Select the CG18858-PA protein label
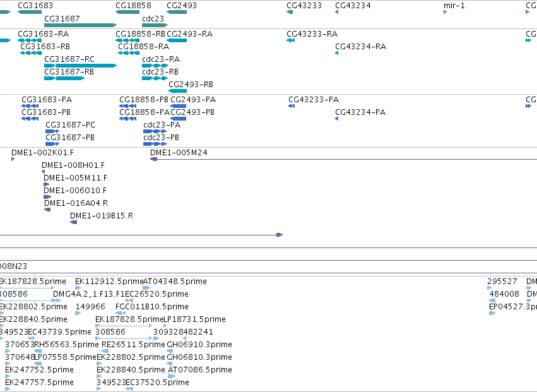Image resolution: width=537 pixels, height=392 pixels. 145,112
